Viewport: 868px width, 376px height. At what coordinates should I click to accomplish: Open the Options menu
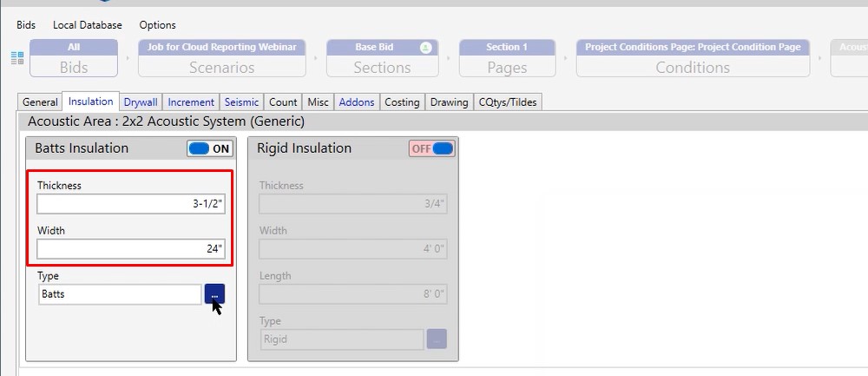tap(157, 25)
